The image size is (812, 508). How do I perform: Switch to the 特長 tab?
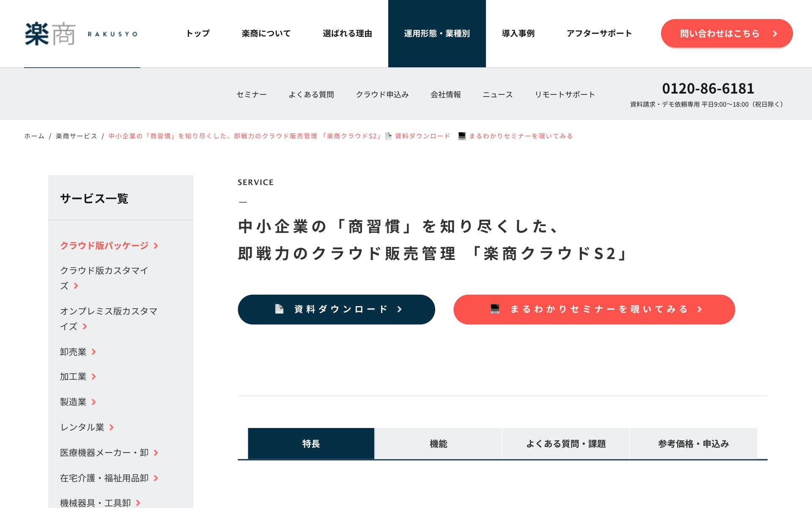click(311, 444)
